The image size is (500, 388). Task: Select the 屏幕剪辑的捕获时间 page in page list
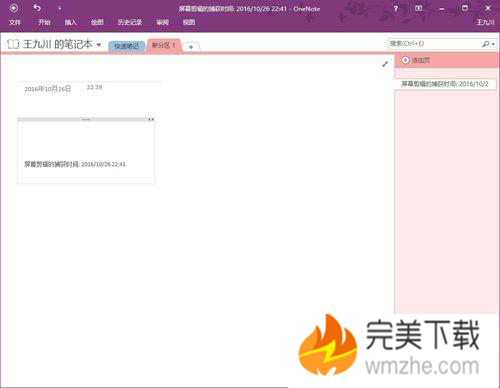[445, 84]
